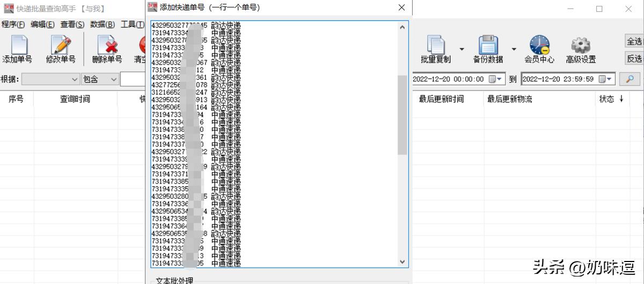Open the 根据 filter combo box

coord(50,79)
